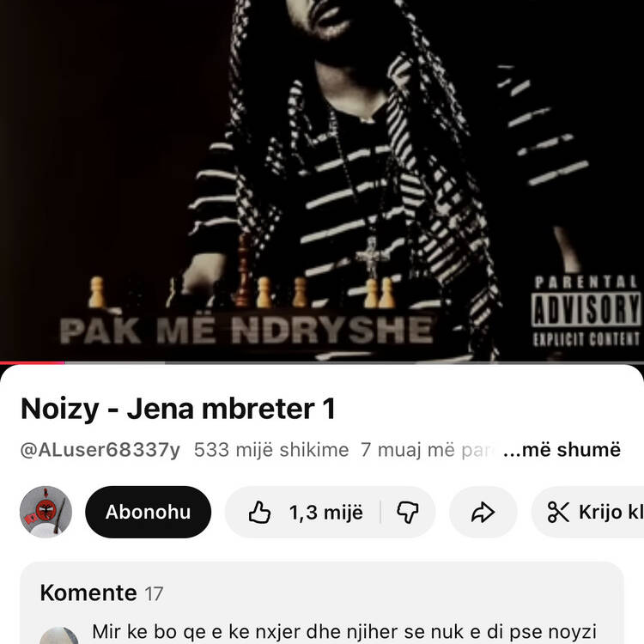Tap the scissors clip icon
This screenshot has width=644, height=644.
(x=559, y=512)
